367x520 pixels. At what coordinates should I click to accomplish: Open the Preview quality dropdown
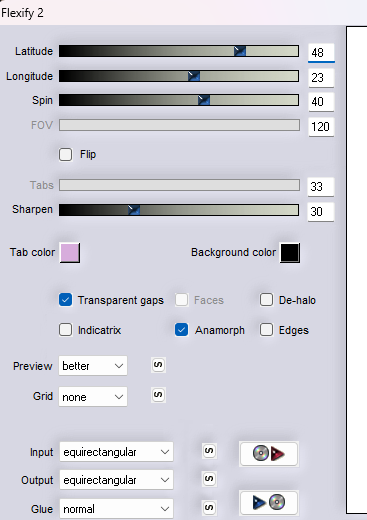pyautogui.click(x=93, y=366)
